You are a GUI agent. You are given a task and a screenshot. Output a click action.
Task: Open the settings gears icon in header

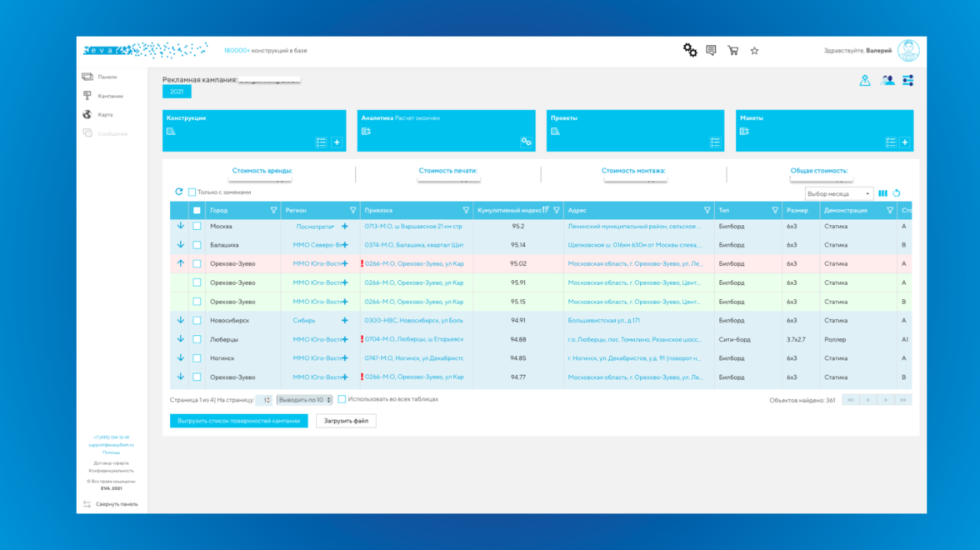(690, 51)
